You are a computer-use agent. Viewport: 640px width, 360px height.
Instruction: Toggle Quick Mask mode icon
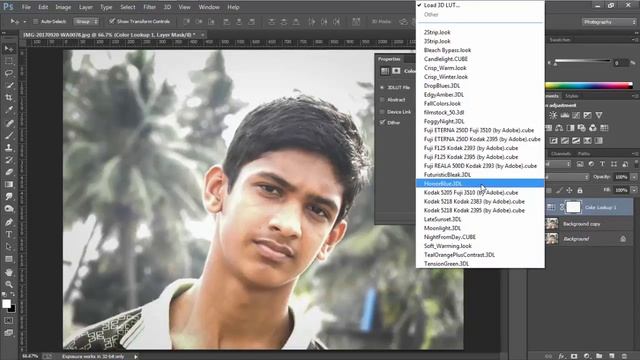(9, 321)
